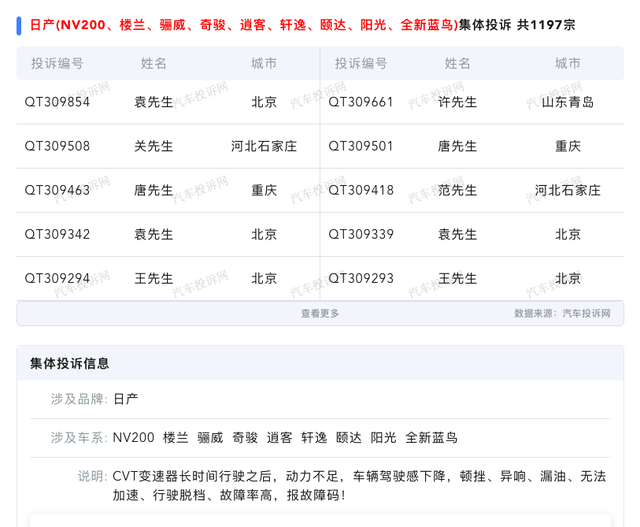
Task: Click 王先生 in QT309294 row
Action: (154, 278)
